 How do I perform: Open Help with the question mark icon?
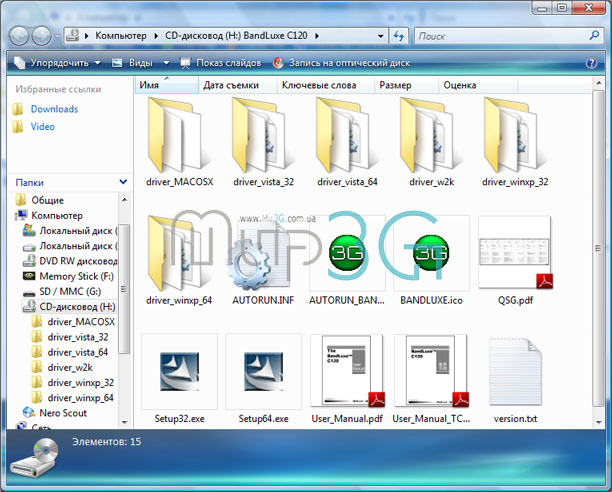point(591,63)
